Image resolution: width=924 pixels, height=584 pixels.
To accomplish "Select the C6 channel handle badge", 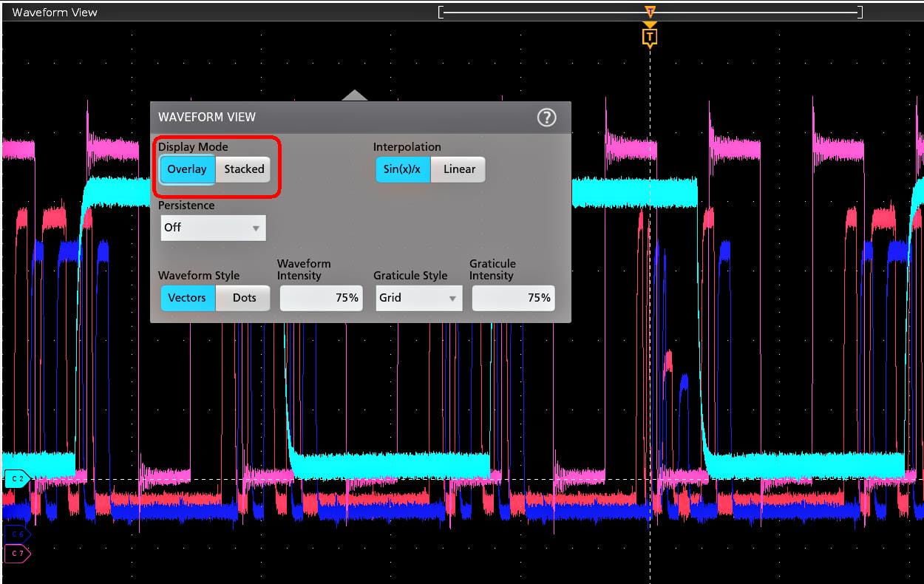I will [17, 534].
